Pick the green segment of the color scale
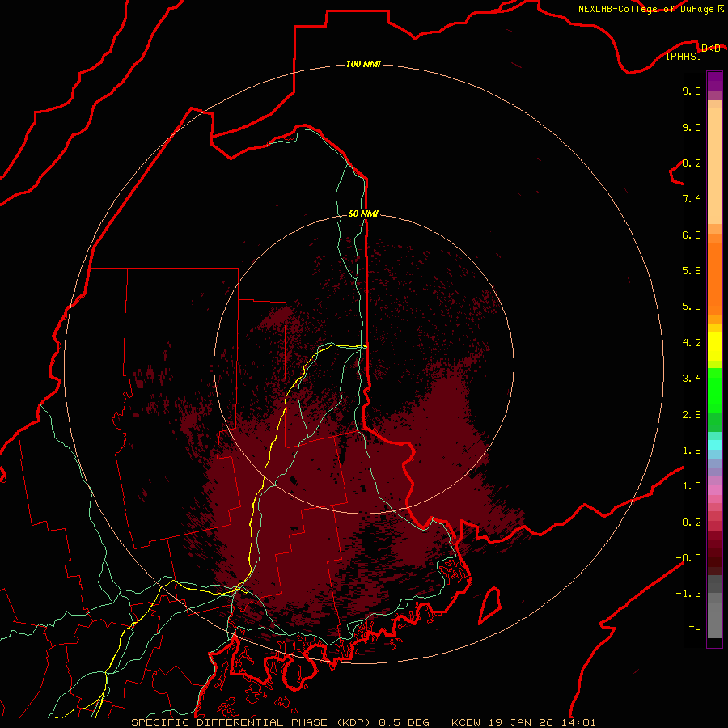 pos(714,390)
